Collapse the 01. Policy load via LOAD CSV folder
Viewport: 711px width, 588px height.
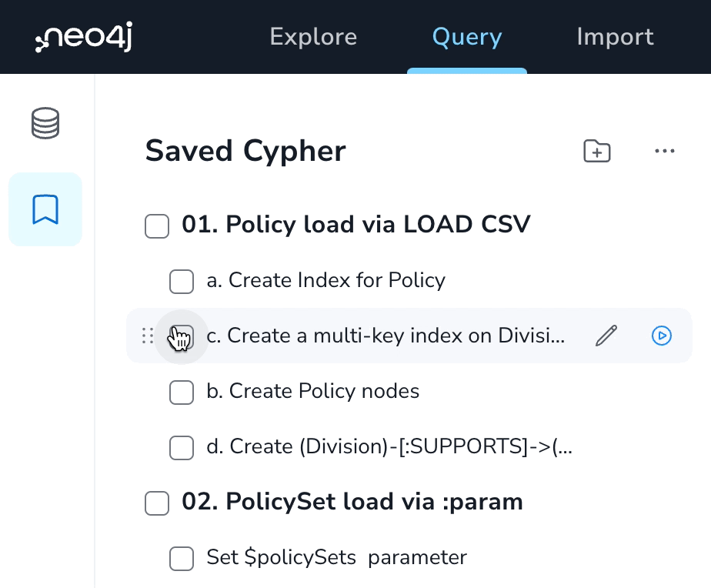[x=356, y=225]
